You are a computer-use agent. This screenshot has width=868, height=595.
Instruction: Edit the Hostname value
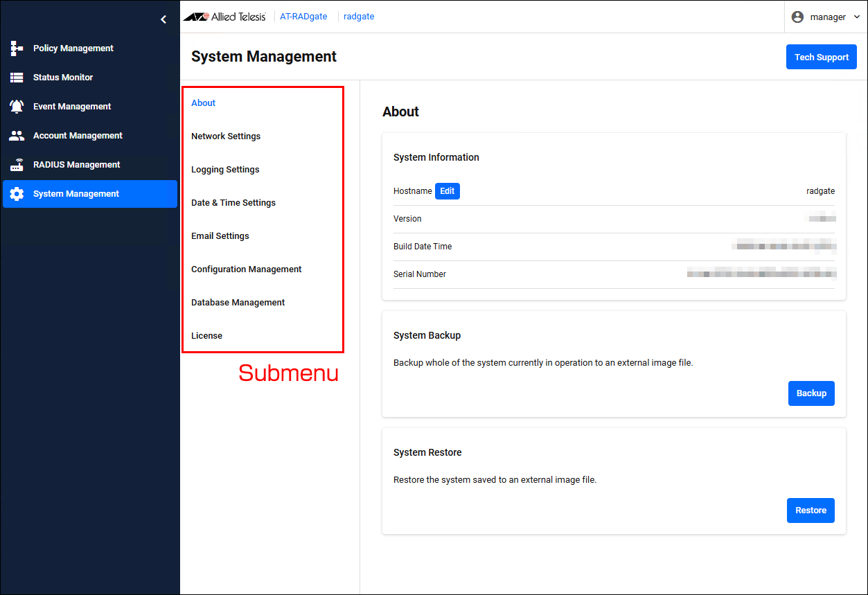pyautogui.click(x=447, y=191)
